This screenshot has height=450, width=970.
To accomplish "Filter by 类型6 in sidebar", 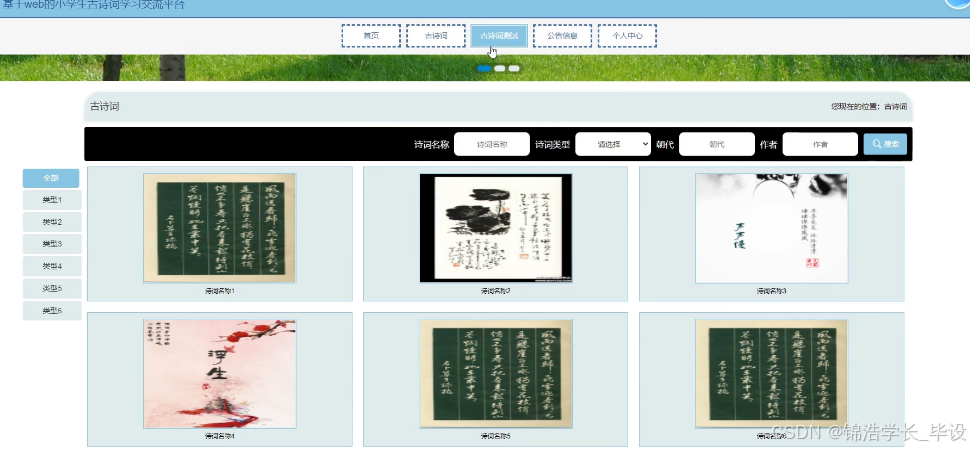I will pos(52,311).
